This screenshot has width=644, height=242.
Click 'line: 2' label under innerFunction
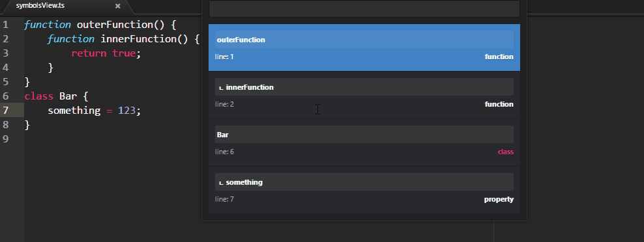tap(224, 104)
